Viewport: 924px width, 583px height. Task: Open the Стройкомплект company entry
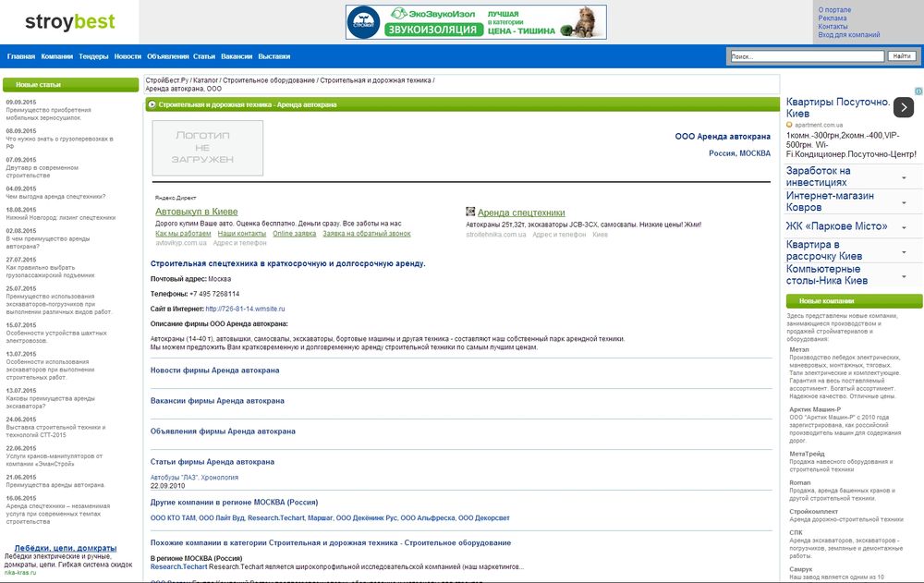point(814,512)
